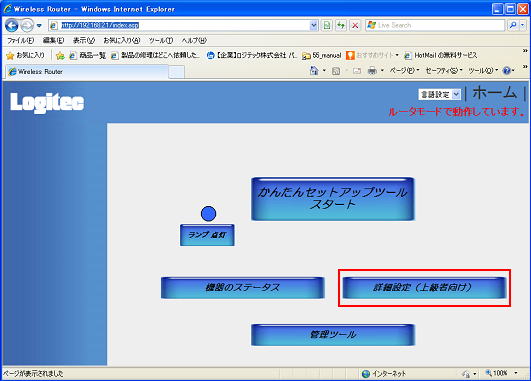Open the zoom level 100% dropdown
The image size is (531, 381).
(516, 373)
